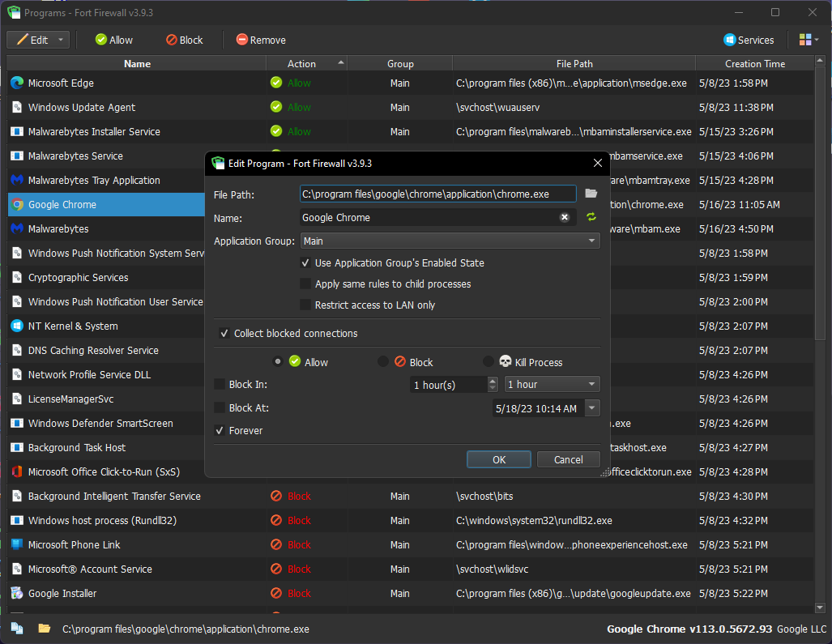
Task: Click the Microsoft Phone Link icon
Action: click(x=17, y=544)
